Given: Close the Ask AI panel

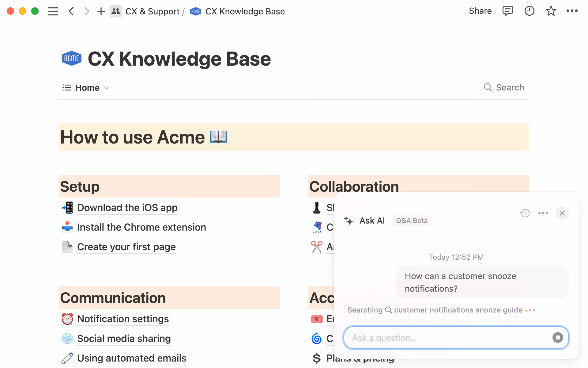Looking at the screenshot, I should (562, 213).
